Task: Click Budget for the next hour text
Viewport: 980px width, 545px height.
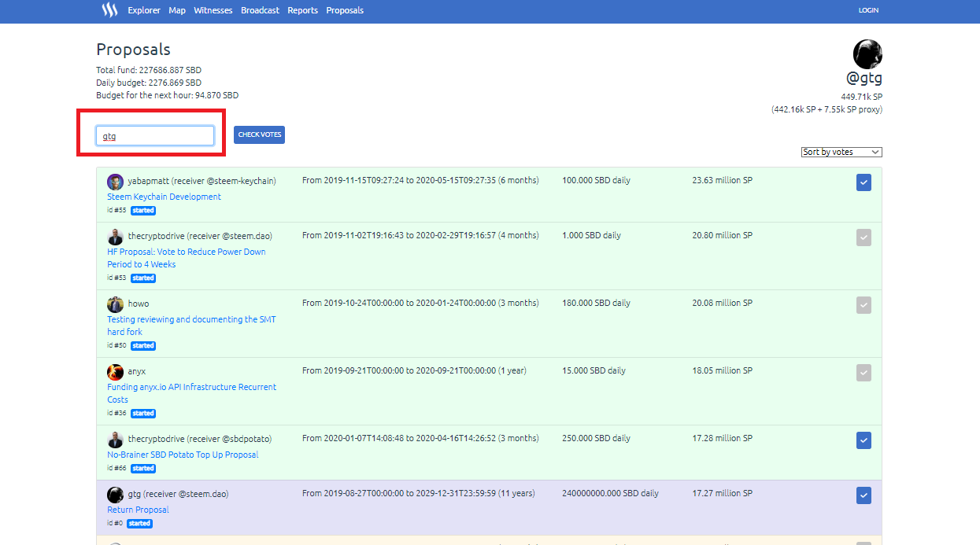Action: pyautogui.click(x=167, y=95)
